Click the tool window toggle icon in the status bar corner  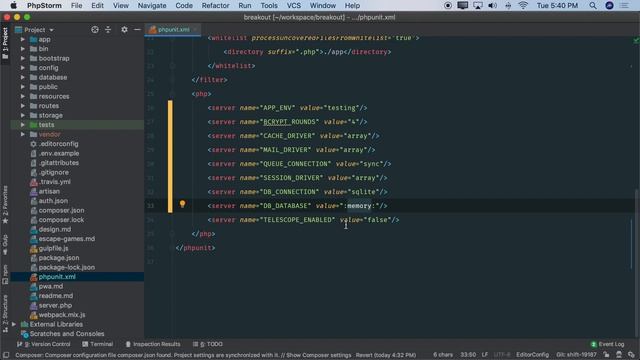click(x=6, y=355)
